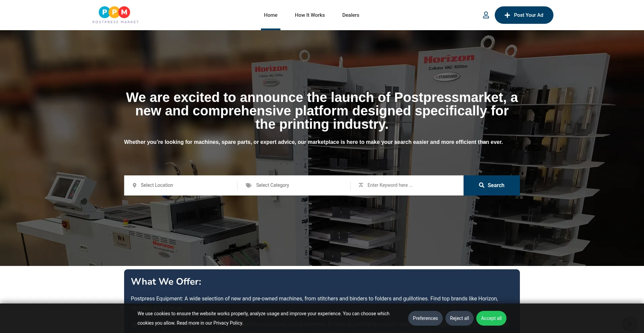
Task: Open the Select Location dropdown
Action: pos(180,185)
